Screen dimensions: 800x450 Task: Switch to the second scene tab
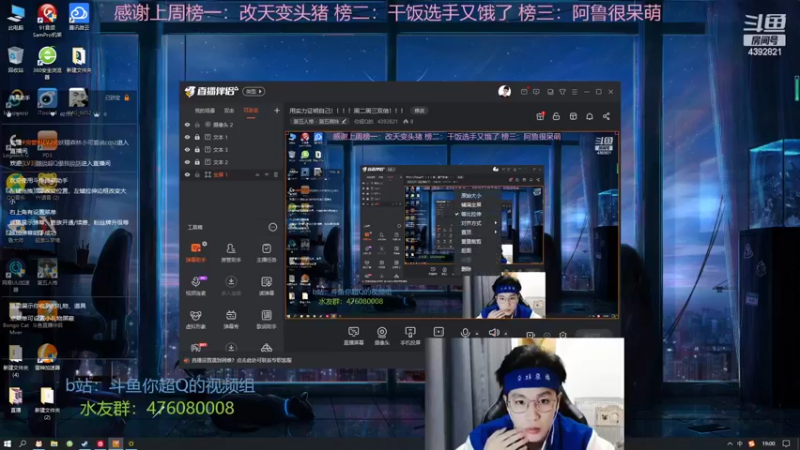click(x=229, y=111)
